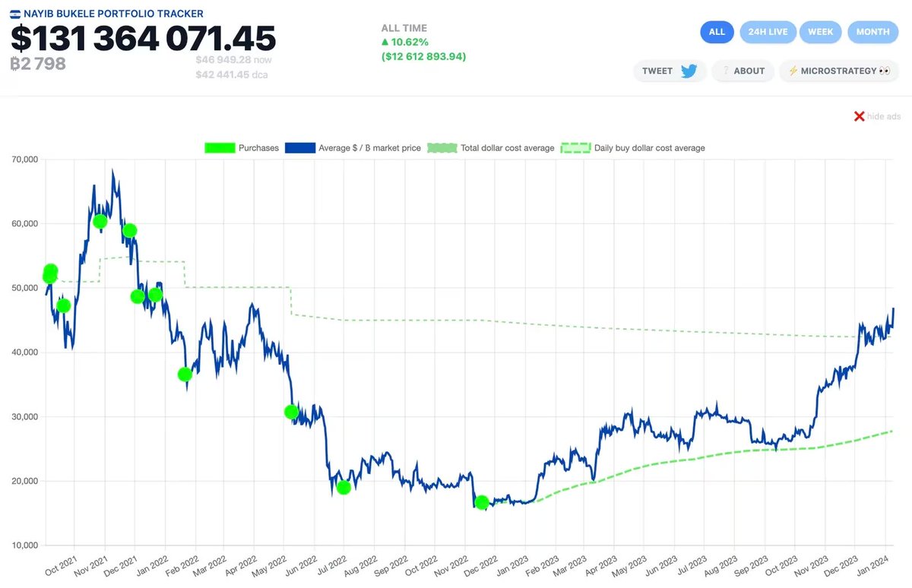Click the Twitter bird icon on the TWEET button
This screenshot has width=912, height=588.
point(689,71)
